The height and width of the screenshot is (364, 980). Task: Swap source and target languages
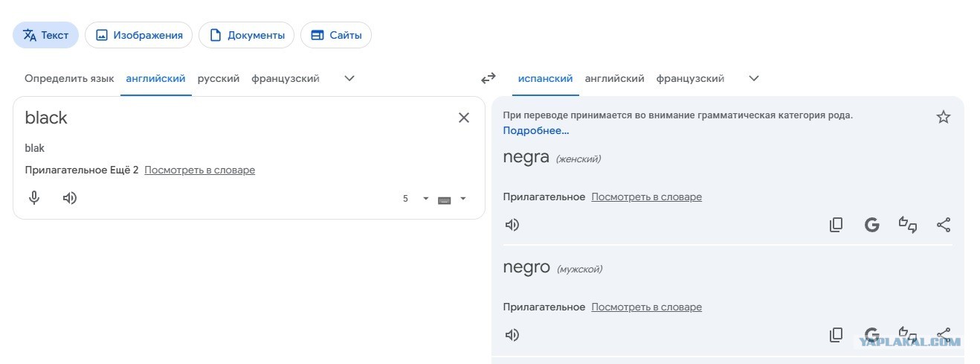[x=488, y=78]
